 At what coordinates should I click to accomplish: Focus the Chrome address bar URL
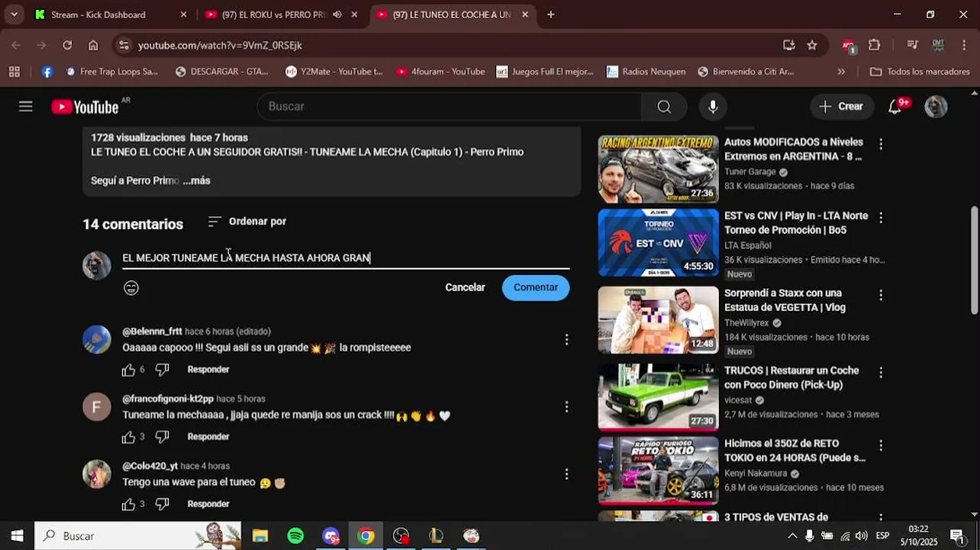[450, 45]
